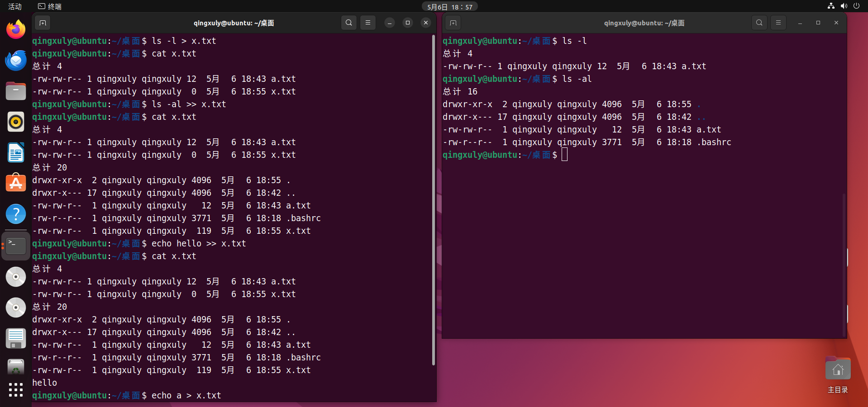This screenshot has width=868, height=407.
Task: Launch Firefox from the dock
Action: [x=16, y=30]
